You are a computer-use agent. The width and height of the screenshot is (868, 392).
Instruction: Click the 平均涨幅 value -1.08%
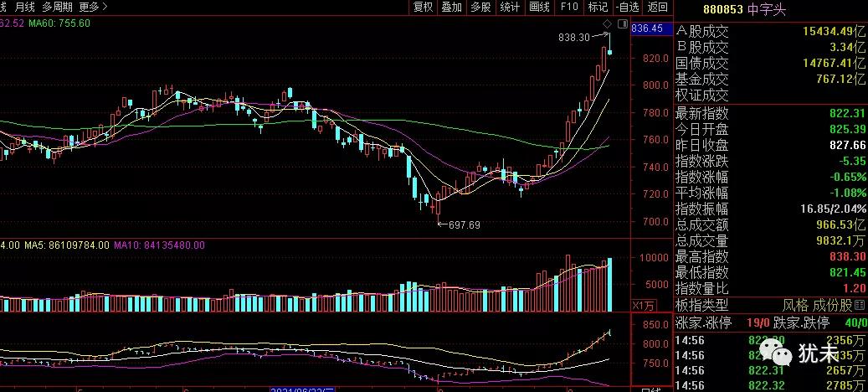848,193
